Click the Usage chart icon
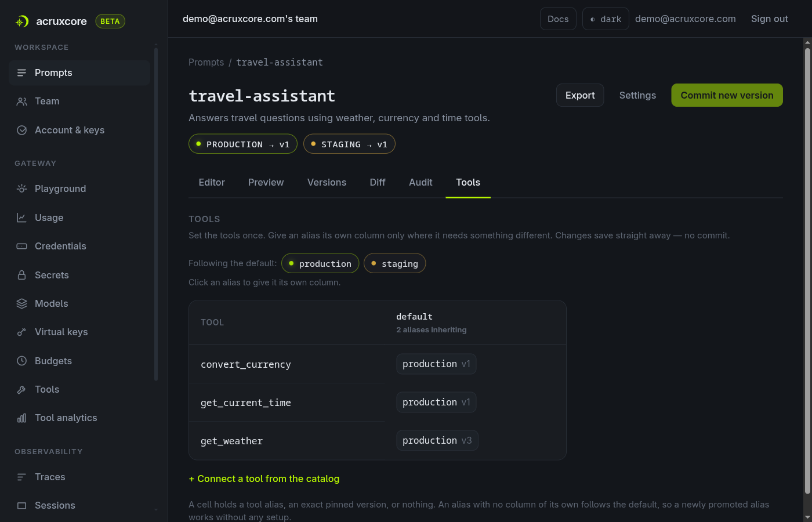This screenshot has height=522, width=812. [21, 217]
